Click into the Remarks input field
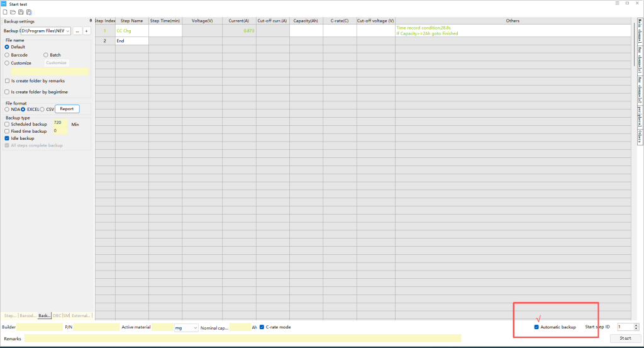Viewport: 644px width, 348px height. (x=242, y=339)
